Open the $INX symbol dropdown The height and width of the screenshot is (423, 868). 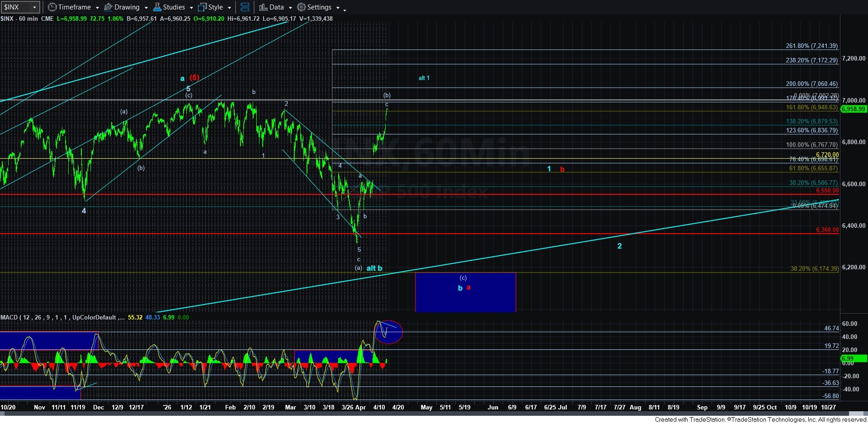tap(34, 7)
